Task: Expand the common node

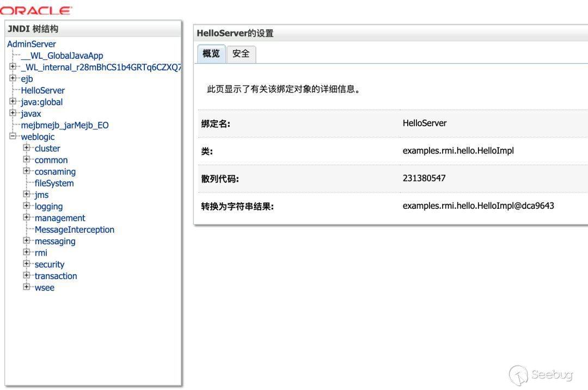Action: pos(27,159)
